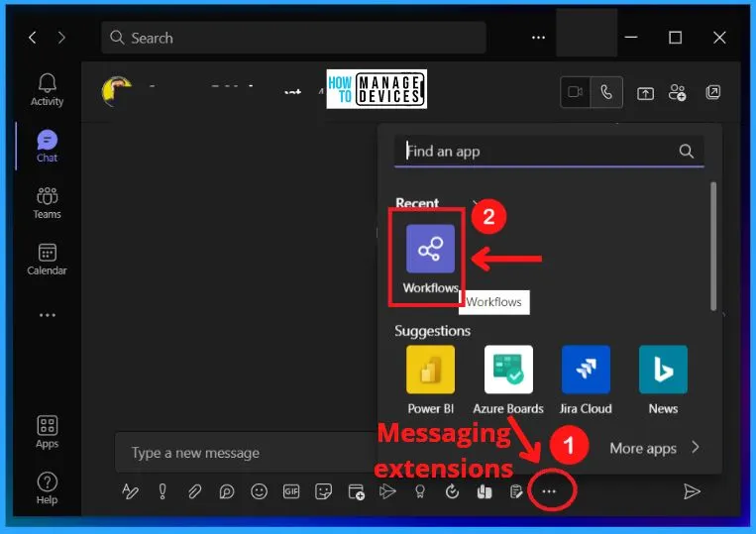Open the Updates app icon
756x534 pixels.
point(452,491)
